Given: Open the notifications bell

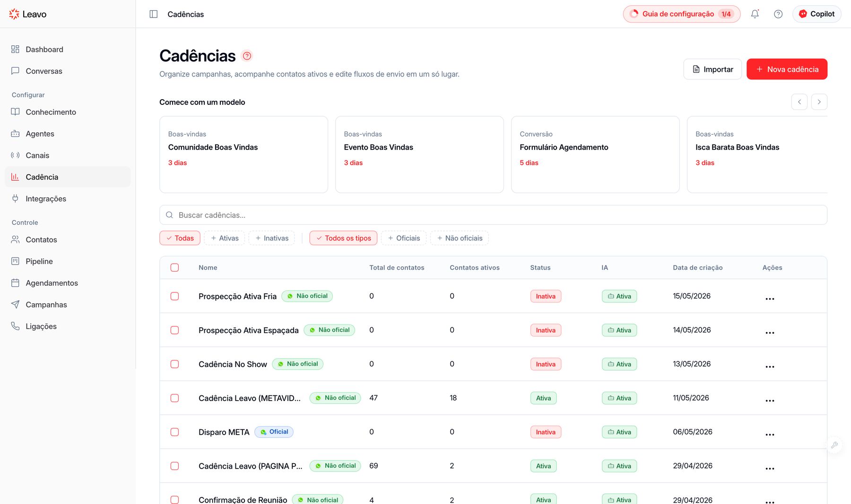Looking at the screenshot, I should coord(755,14).
